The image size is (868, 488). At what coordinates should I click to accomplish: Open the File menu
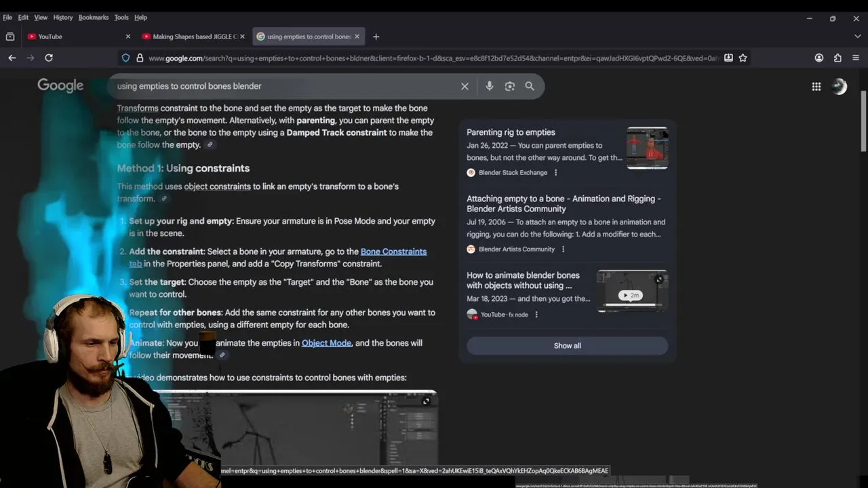(7, 17)
